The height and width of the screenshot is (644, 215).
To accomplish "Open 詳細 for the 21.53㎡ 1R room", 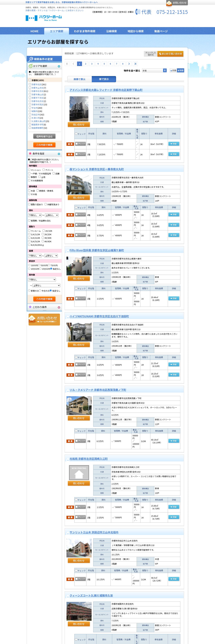I will 174,364.
